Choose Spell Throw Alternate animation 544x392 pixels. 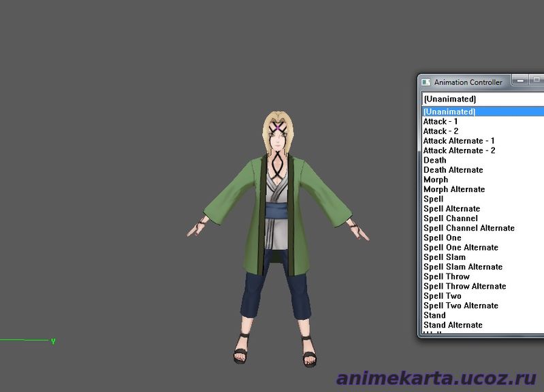[483, 287]
